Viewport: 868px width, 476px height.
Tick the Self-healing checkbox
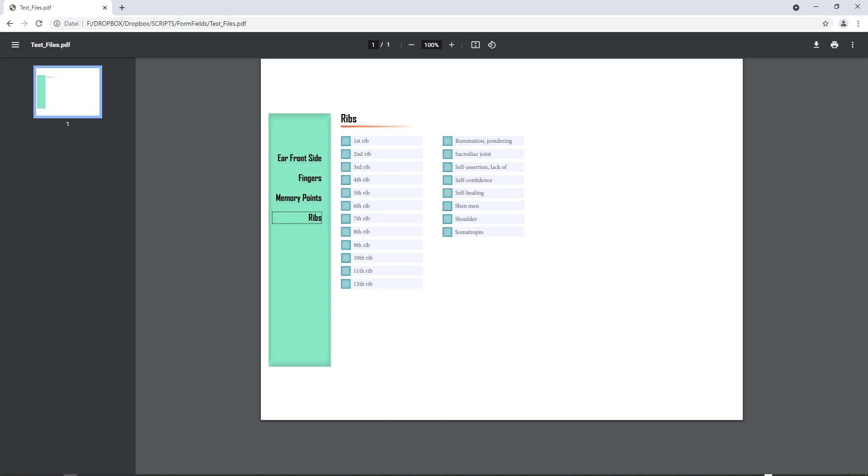pos(448,193)
